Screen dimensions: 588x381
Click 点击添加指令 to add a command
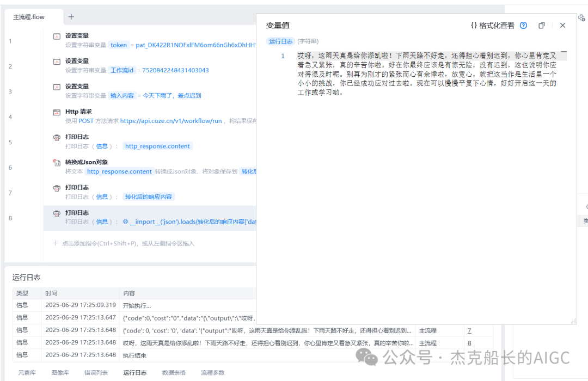point(124,243)
